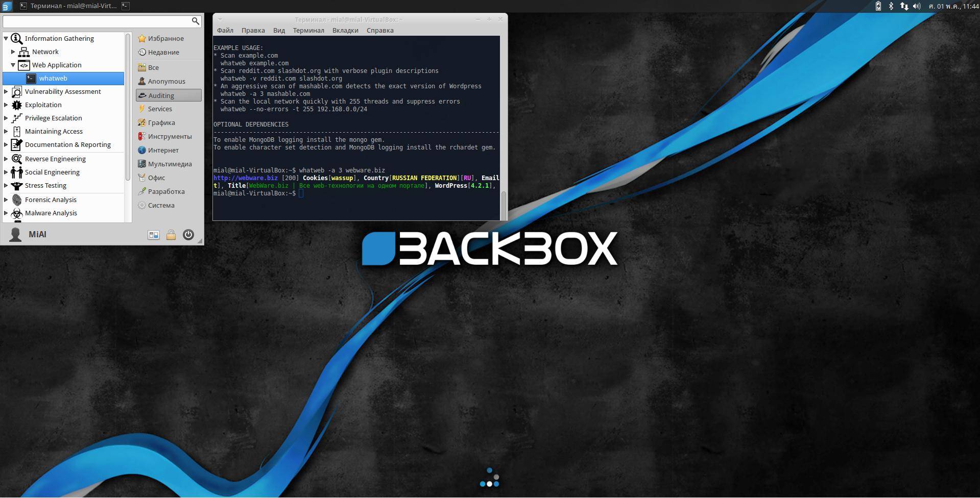The width and height of the screenshot is (980, 498).
Task: Click the palette icon next to Графика
Action: 142,122
